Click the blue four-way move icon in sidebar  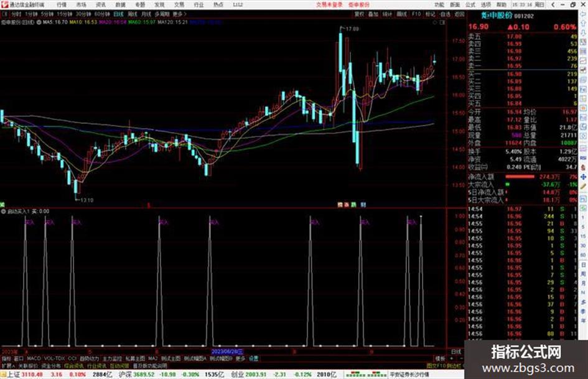coord(584,177)
